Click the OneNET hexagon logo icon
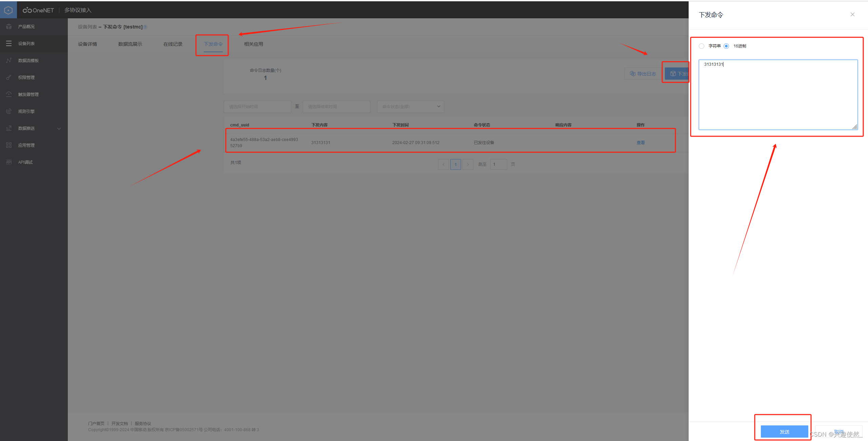 click(8, 10)
